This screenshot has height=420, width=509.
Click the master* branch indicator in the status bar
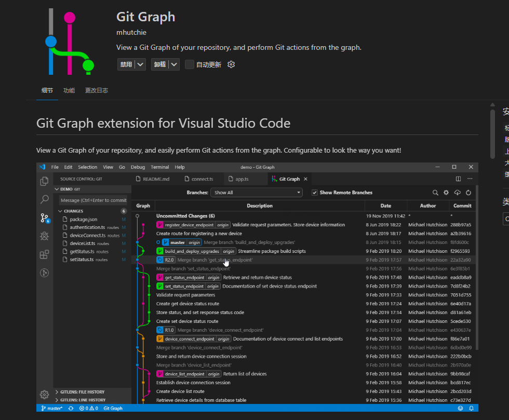52,408
